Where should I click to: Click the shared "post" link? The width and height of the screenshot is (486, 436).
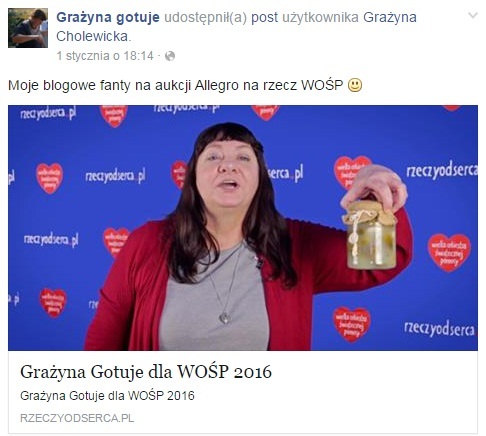[x=264, y=17]
